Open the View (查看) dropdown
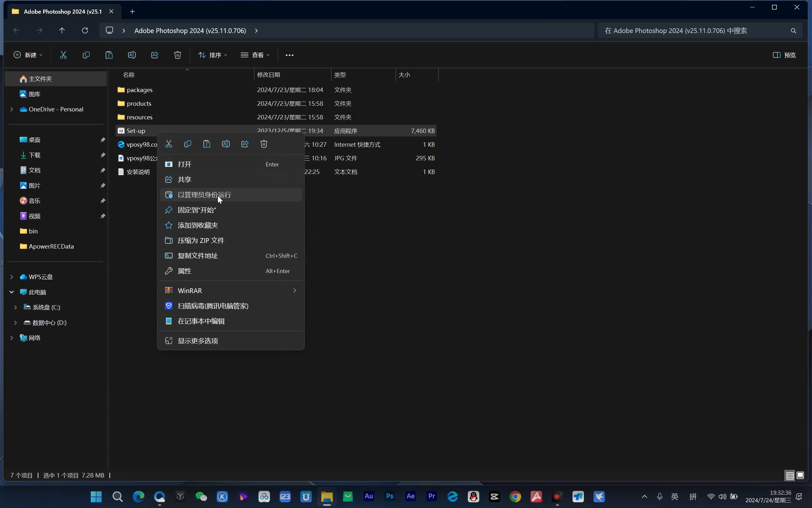The width and height of the screenshot is (812, 508). [255, 55]
